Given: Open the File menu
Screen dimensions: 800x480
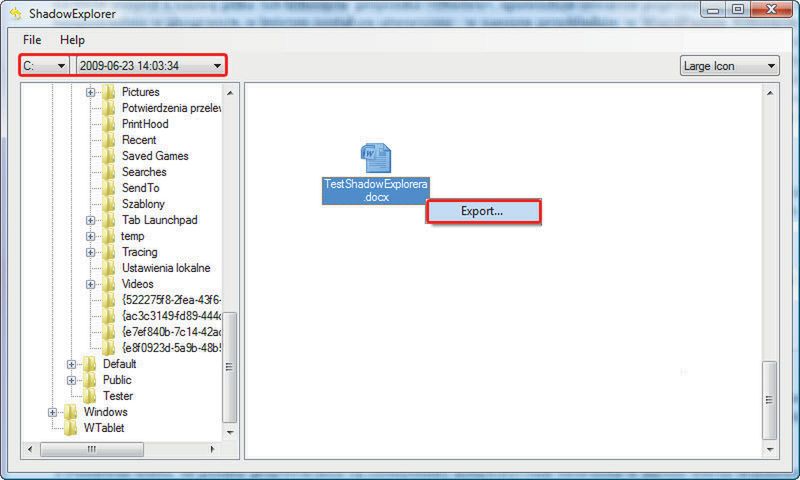Looking at the screenshot, I should pos(32,40).
